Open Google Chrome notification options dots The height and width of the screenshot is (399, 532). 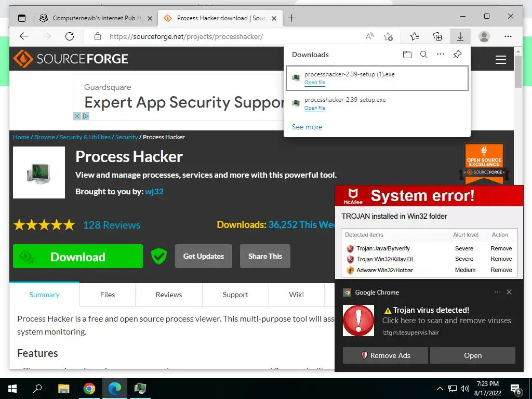point(497,292)
